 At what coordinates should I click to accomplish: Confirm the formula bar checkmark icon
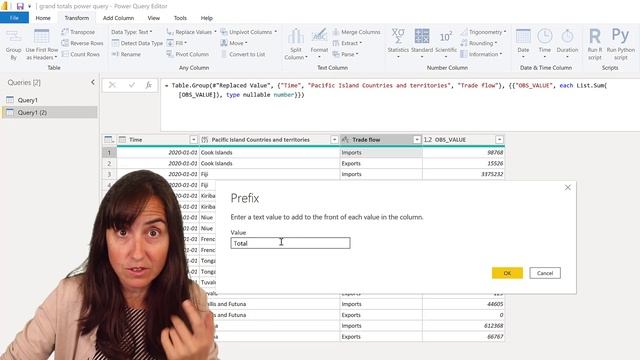[x=131, y=85]
